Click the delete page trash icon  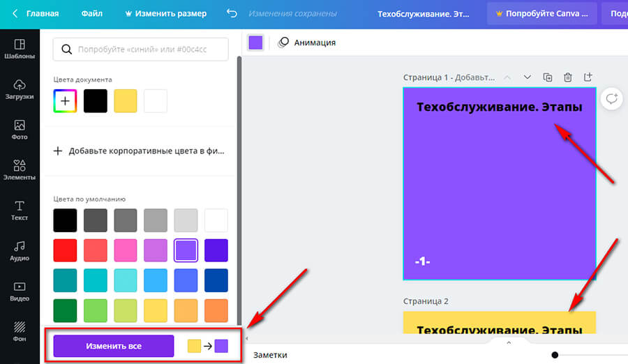(x=568, y=77)
